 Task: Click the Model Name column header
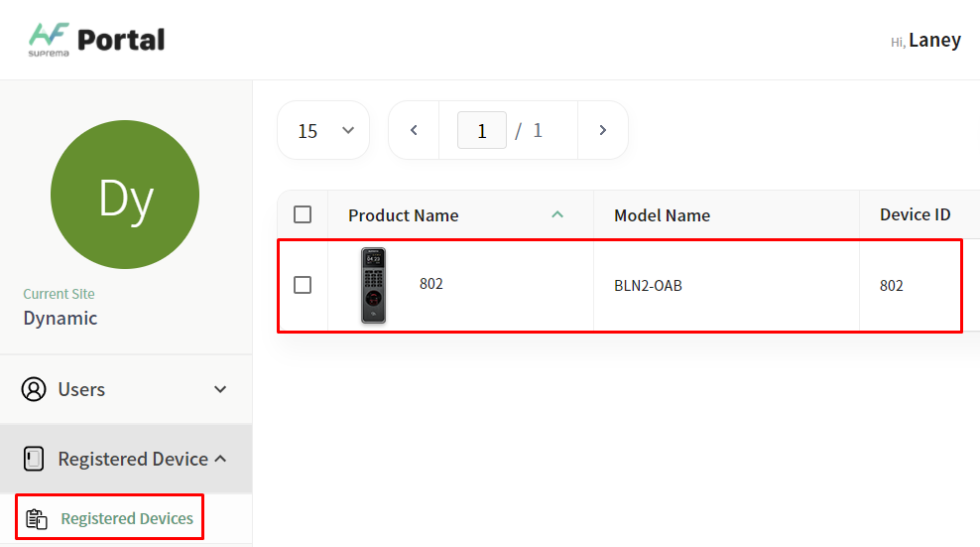tap(662, 215)
